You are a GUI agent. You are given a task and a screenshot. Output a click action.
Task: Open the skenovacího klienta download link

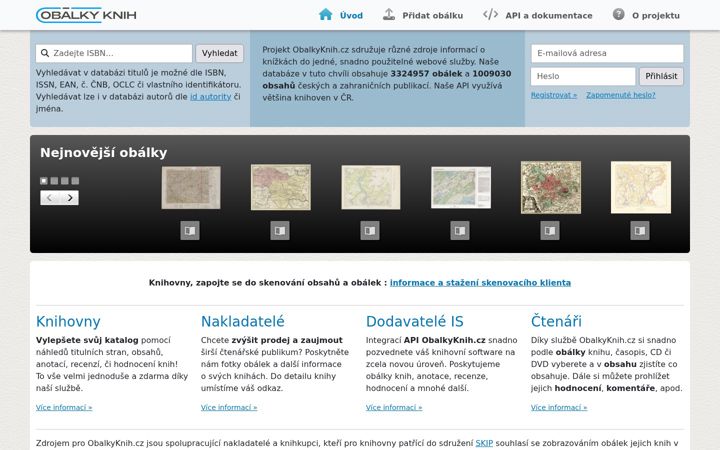(x=480, y=283)
